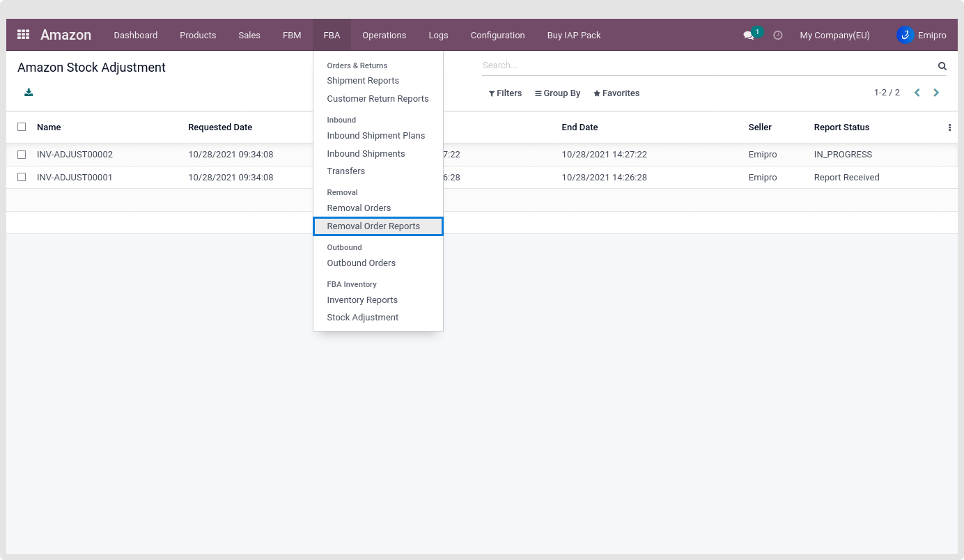Choose Stock Adjustment from FBA menu

click(x=362, y=318)
